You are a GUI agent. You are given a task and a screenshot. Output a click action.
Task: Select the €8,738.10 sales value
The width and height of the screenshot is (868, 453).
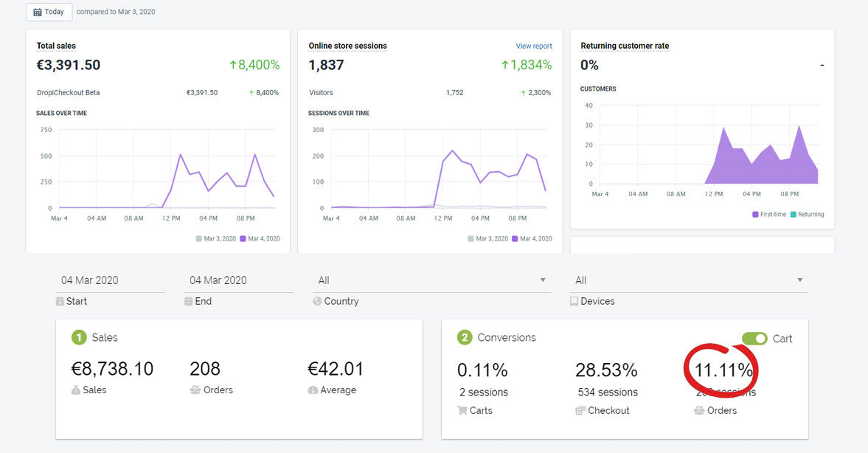[112, 369]
